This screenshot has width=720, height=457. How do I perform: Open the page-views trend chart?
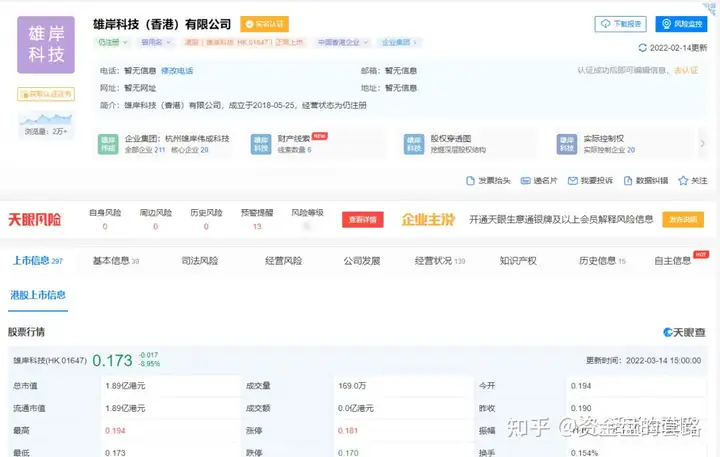pos(46,119)
